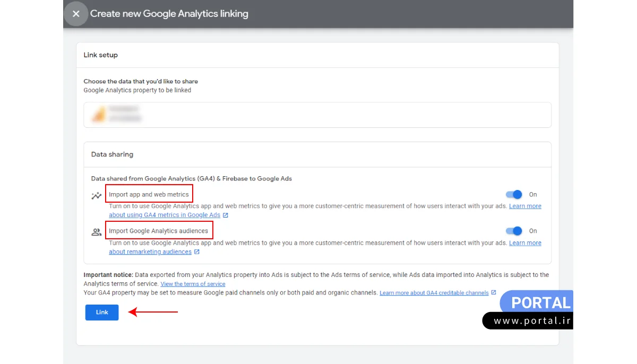View the terms of service link
Viewport: 637px width, 364px height.
click(193, 284)
